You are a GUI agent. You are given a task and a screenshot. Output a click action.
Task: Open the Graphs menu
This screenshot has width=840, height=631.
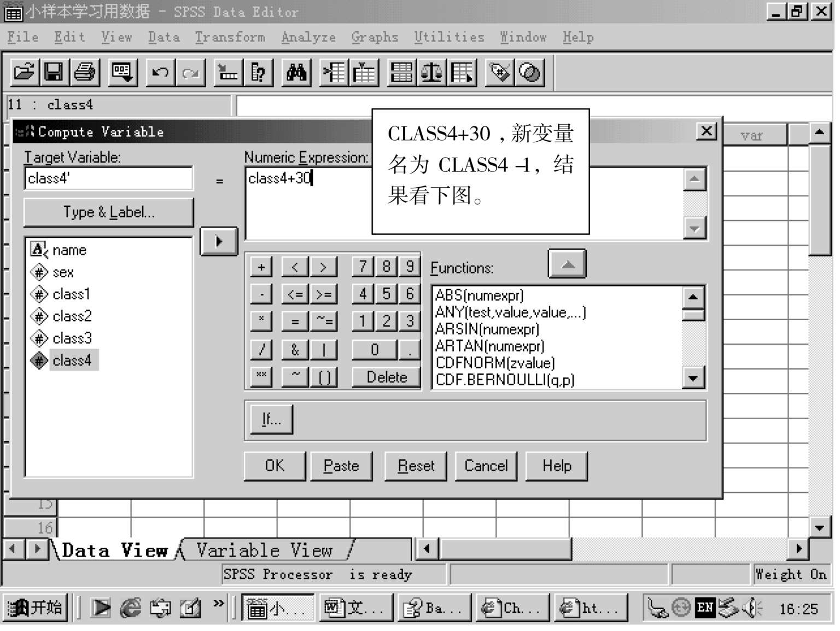pyautogui.click(x=375, y=37)
